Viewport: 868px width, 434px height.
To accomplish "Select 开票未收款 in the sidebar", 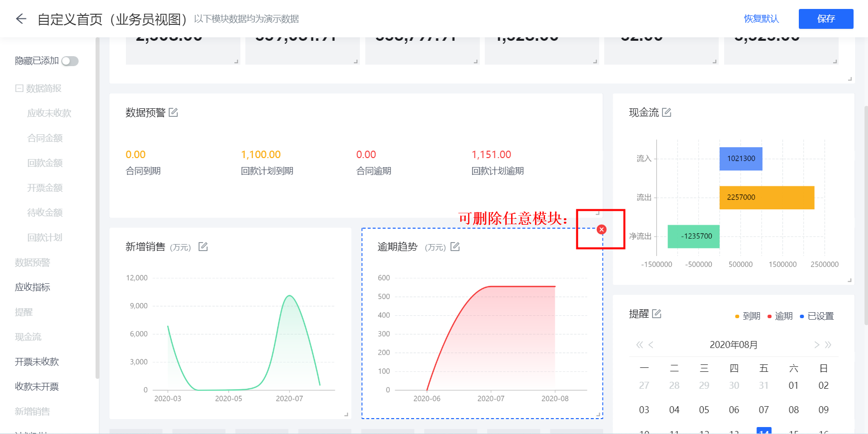I will (37, 362).
